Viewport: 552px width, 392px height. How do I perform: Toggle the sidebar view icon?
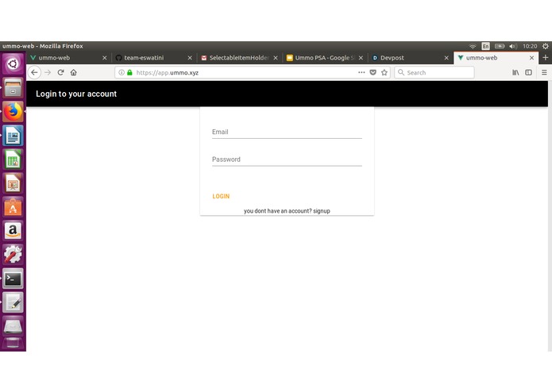point(528,72)
